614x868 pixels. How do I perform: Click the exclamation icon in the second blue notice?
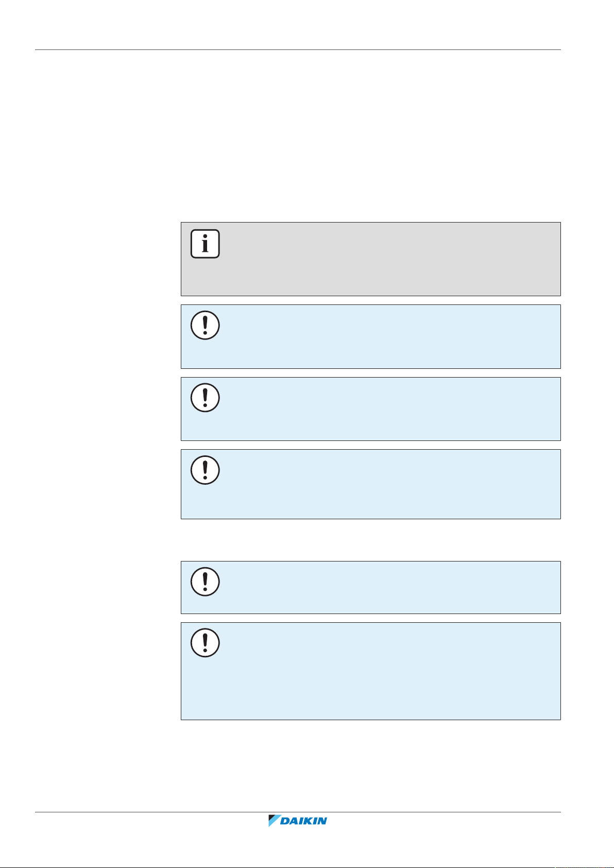pyautogui.click(x=205, y=397)
